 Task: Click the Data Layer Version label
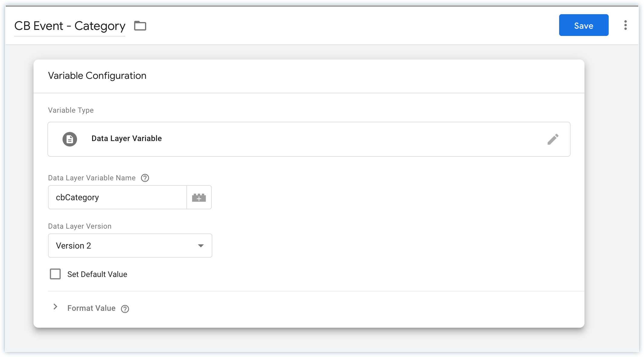[80, 226]
